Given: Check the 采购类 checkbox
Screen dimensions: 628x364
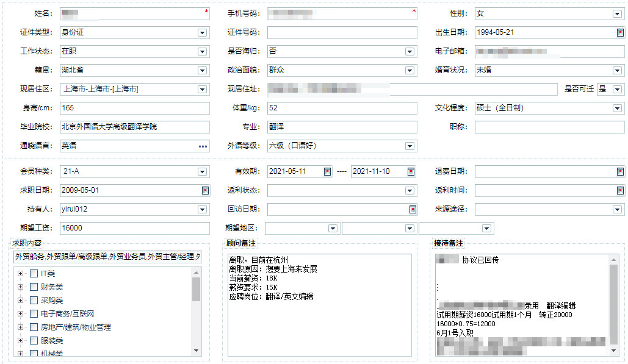Looking at the screenshot, I should click(x=34, y=301).
